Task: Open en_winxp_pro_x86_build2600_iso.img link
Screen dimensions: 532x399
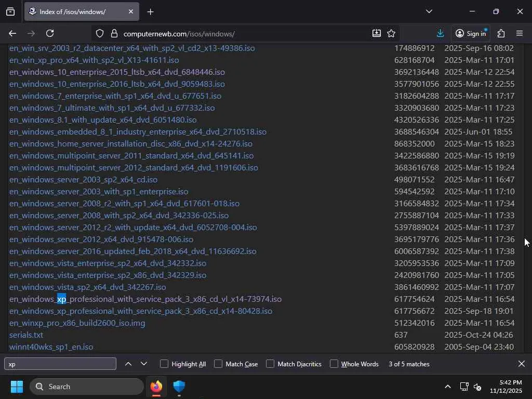Action: click(x=77, y=323)
